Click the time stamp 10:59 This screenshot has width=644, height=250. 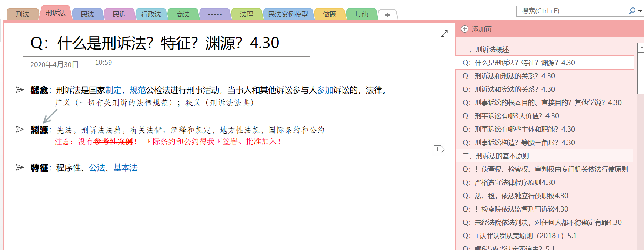103,62
